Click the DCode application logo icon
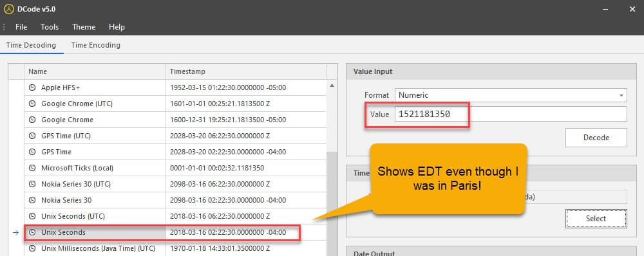This screenshot has height=256, width=644. click(8, 8)
